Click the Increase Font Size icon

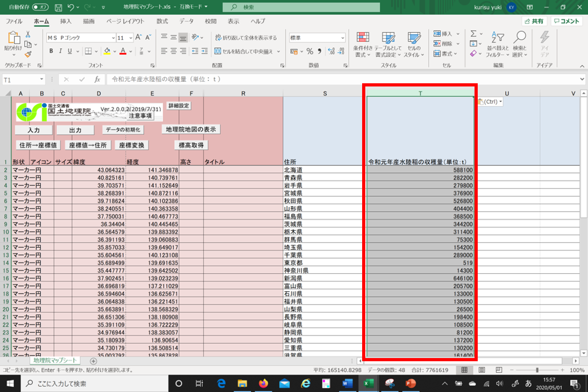point(138,38)
